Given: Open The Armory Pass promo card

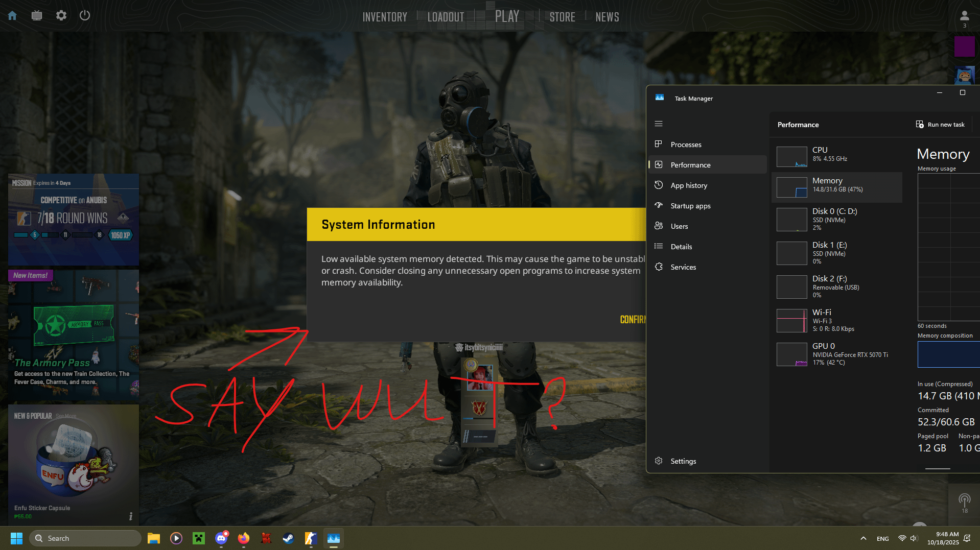Looking at the screenshot, I should 74,334.
